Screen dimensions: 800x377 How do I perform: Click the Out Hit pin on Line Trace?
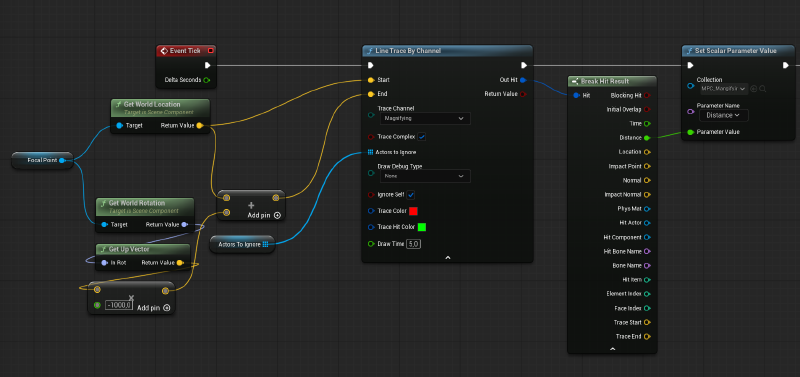(x=523, y=80)
